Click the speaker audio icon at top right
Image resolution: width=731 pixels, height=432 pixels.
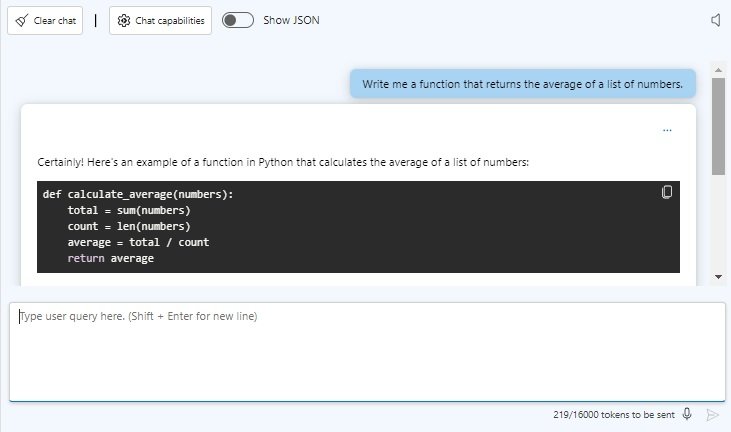click(x=716, y=20)
